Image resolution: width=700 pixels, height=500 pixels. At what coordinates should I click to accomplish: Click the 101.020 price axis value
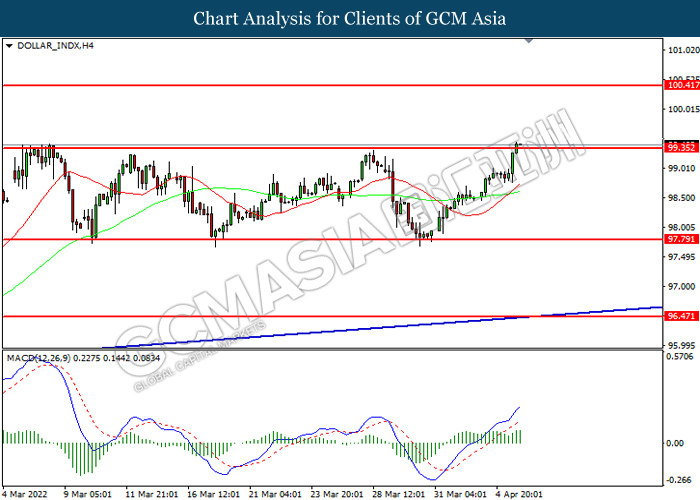[683, 50]
